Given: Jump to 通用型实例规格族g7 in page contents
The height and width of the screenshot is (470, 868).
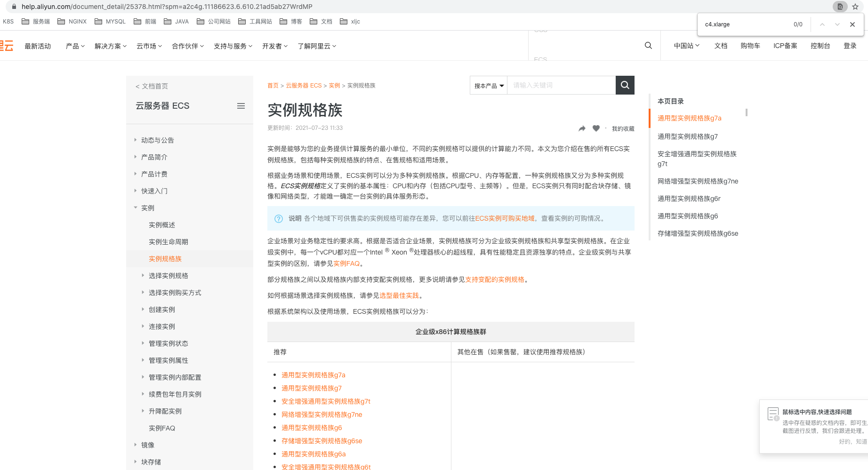Looking at the screenshot, I should click(688, 136).
